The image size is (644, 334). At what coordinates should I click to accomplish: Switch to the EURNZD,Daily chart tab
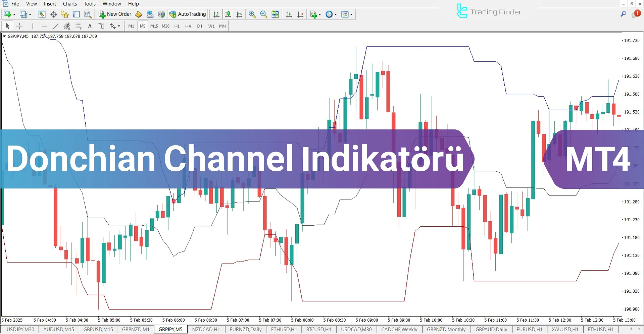coord(245,329)
